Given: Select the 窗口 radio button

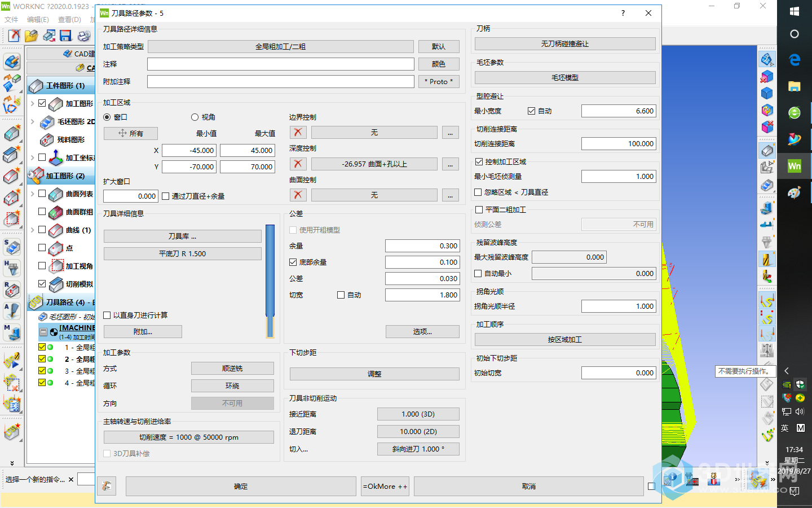Looking at the screenshot, I should (107, 117).
